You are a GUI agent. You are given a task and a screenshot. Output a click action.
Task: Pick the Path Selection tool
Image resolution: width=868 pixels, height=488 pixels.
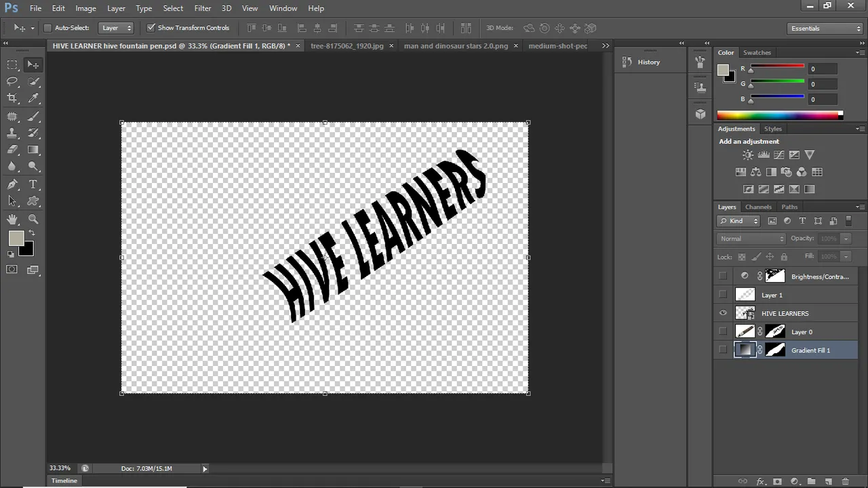(12, 201)
